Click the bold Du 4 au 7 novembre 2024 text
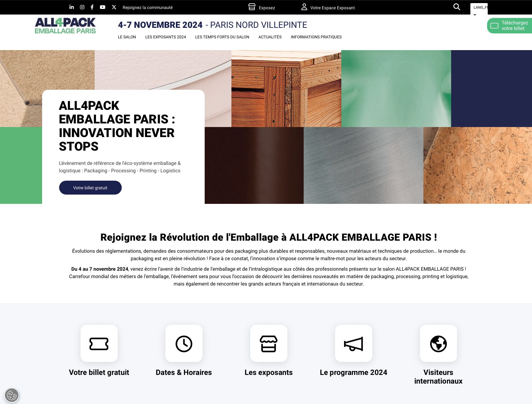The width and height of the screenshot is (532, 404). (100, 269)
